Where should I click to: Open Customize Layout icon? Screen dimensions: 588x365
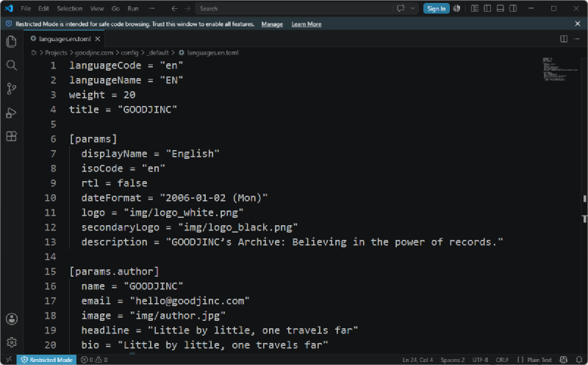coord(475,9)
